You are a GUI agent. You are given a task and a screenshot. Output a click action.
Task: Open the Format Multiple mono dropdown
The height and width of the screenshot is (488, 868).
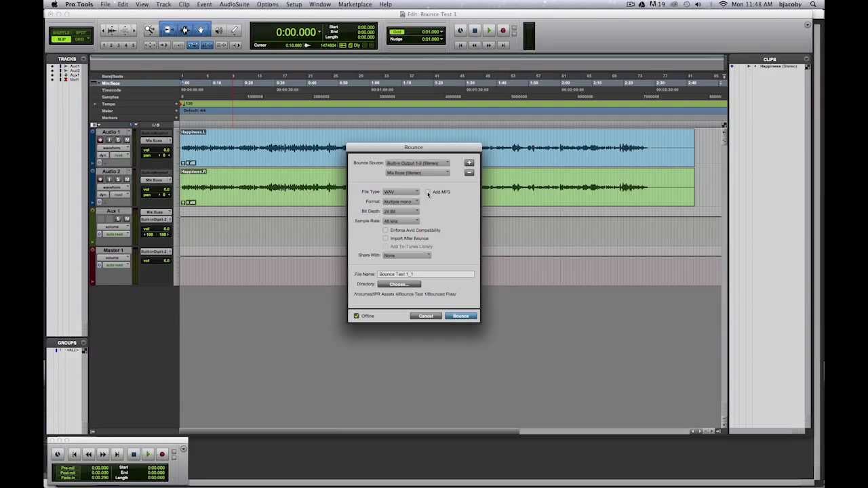[401, 201]
